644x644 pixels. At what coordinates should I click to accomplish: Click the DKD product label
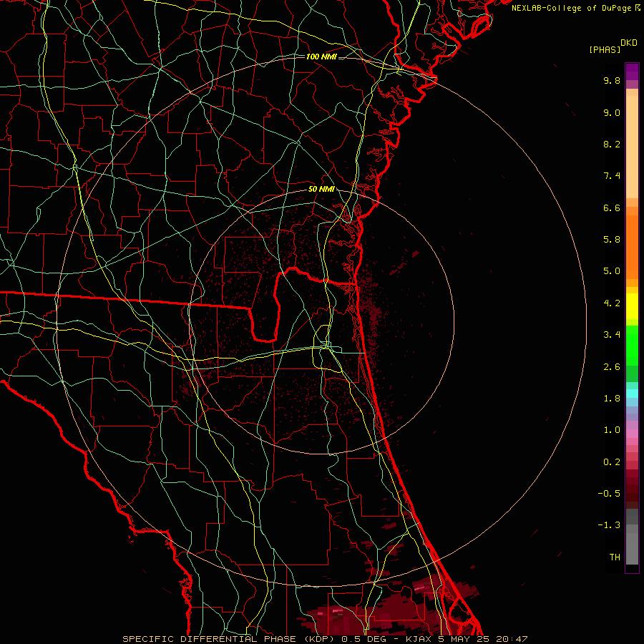tap(629, 43)
